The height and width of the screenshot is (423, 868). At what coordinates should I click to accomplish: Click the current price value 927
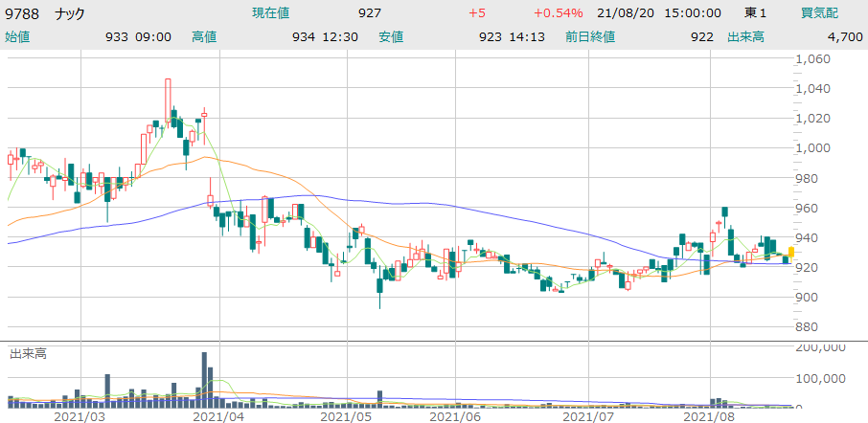[x=369, y=13]
